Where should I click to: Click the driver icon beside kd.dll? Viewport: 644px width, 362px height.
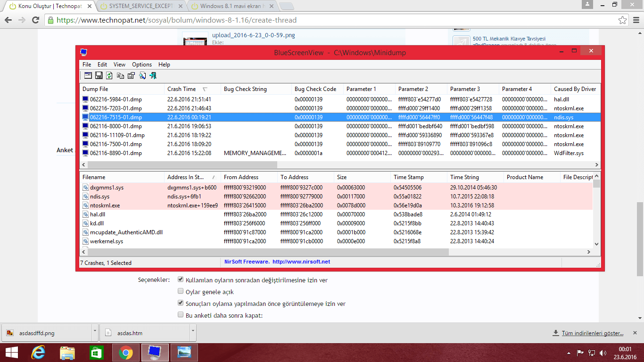click(x=85, y=223)
